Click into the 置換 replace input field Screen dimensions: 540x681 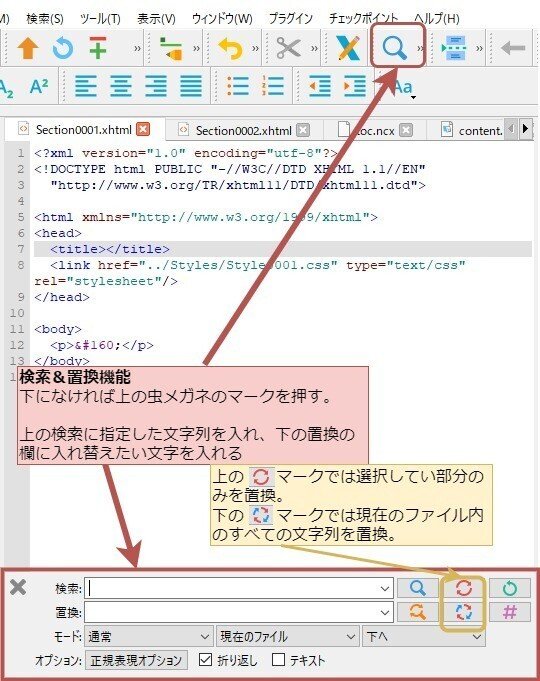tap(239, 612)
